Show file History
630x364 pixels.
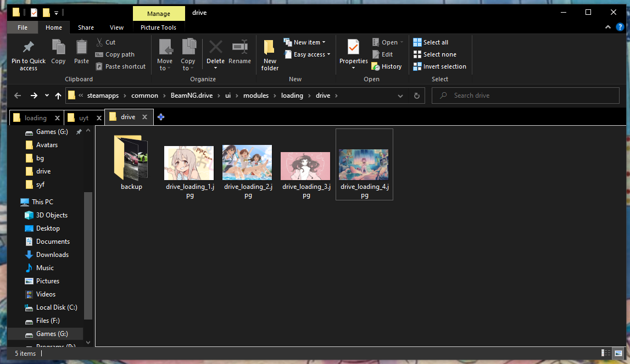coord(387,66)
